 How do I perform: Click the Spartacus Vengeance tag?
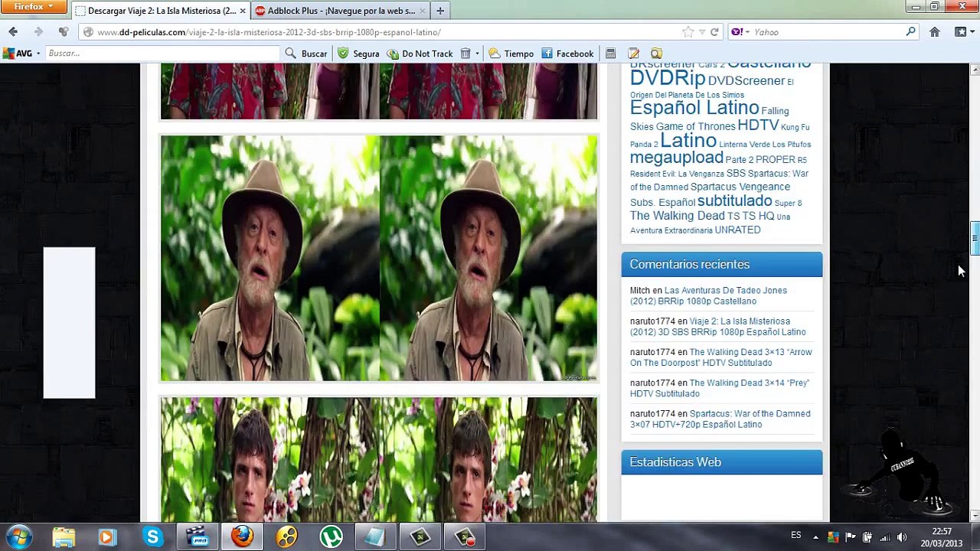[740, 187]
